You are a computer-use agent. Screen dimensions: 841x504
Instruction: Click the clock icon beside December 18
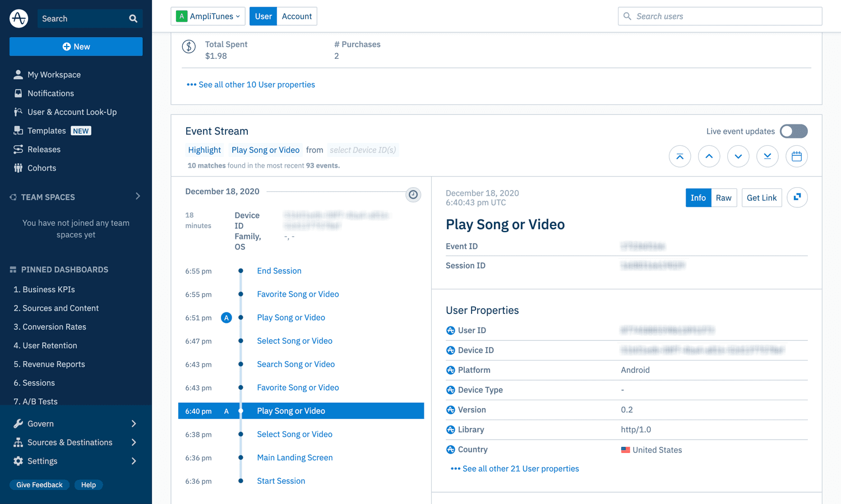[413, 195]
